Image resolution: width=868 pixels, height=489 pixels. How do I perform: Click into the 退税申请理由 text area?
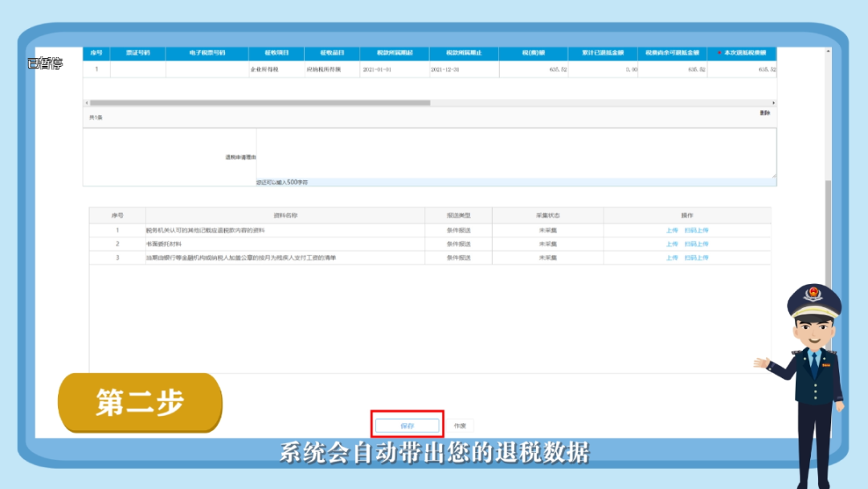click(x=515, y=153)
